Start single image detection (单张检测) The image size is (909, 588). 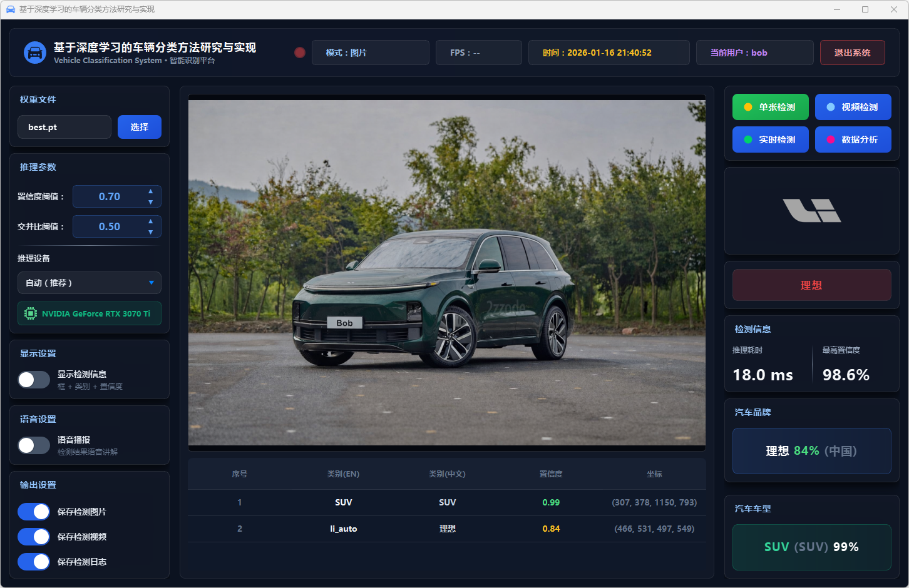770,107
